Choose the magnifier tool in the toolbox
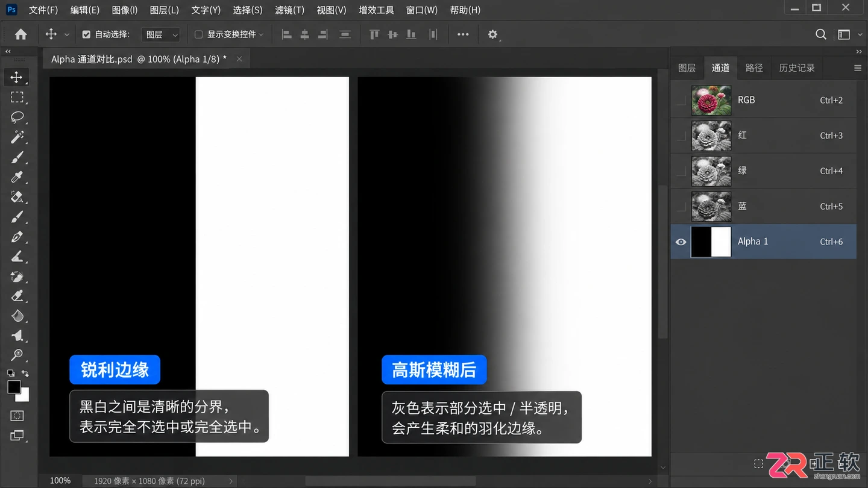 [x=17, y=355]
